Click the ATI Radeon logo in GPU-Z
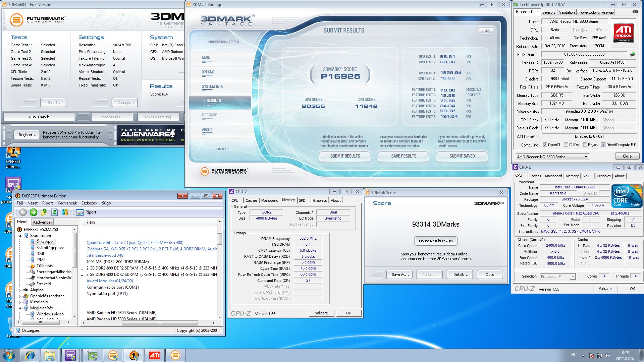Image resolution: width=644 pixels, height=362 pixels. click(624, 33)
